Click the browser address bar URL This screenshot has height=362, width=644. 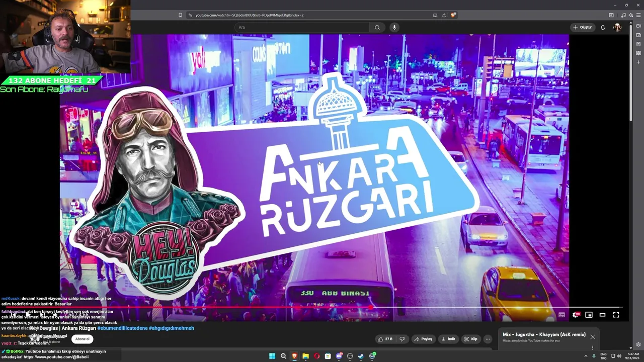(x=249, y=15)
